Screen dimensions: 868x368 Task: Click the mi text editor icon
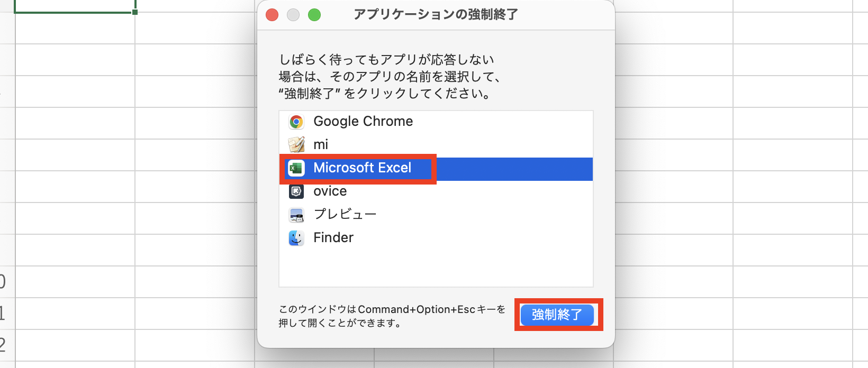296,144
